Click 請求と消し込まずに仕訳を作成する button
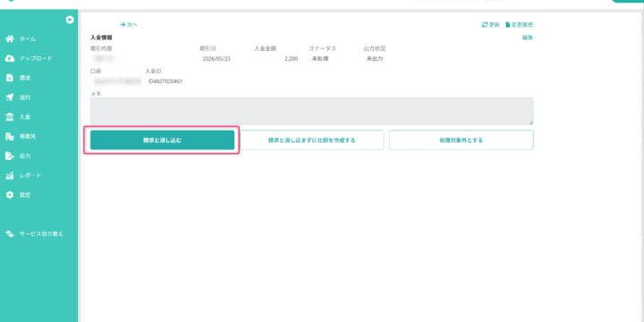 [x=312, y=140]
